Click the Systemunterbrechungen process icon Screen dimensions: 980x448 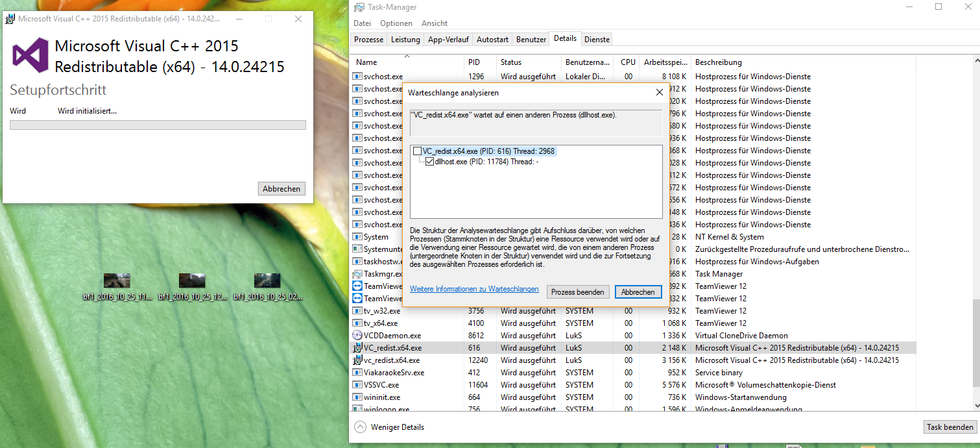[x=357, y=249]
